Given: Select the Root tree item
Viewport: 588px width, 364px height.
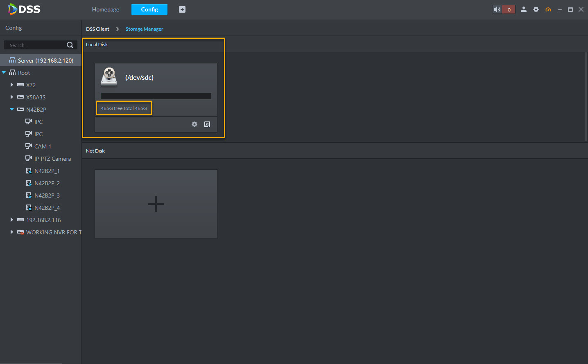Looking at the screenshot, I should [x=24, y=73].
